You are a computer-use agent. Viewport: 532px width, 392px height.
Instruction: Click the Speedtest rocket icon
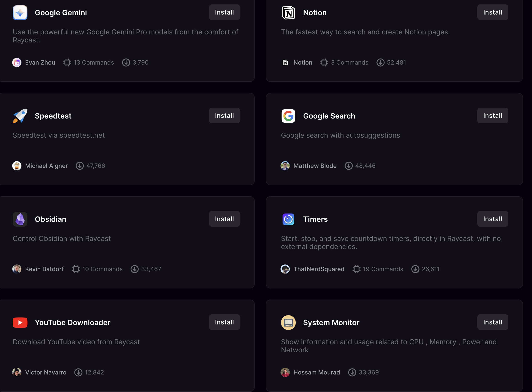pos(20,116)
